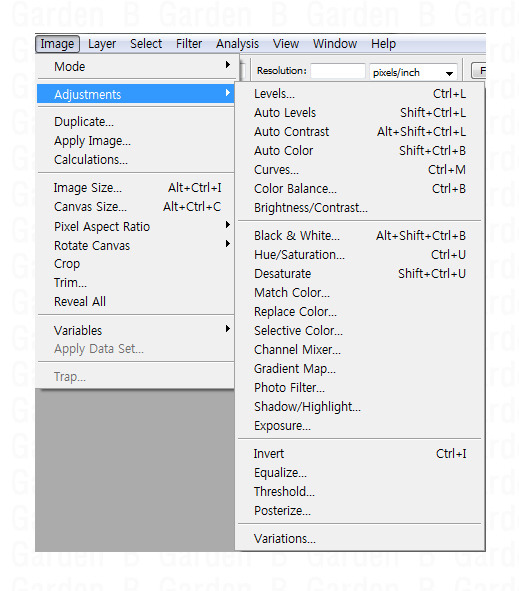The width and height of the screenshot is (519, 591).
Task: Open Equalize... adjustment
Action: coord(360,473)
